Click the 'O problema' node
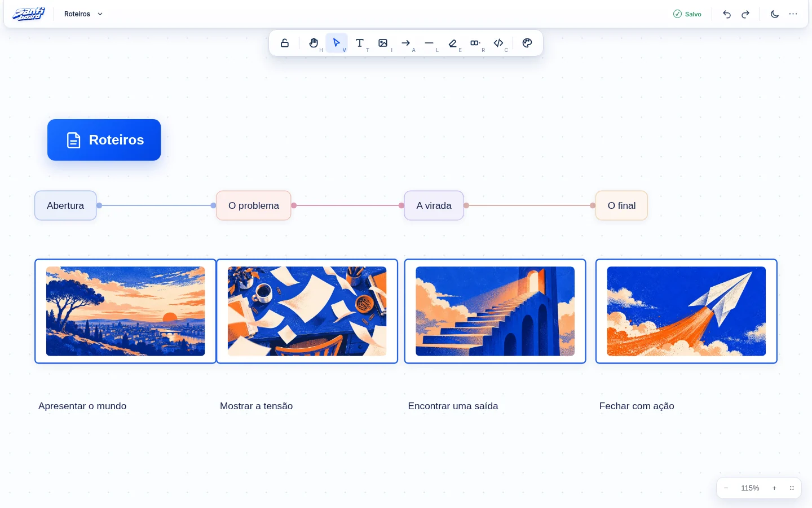 point(254,205)
